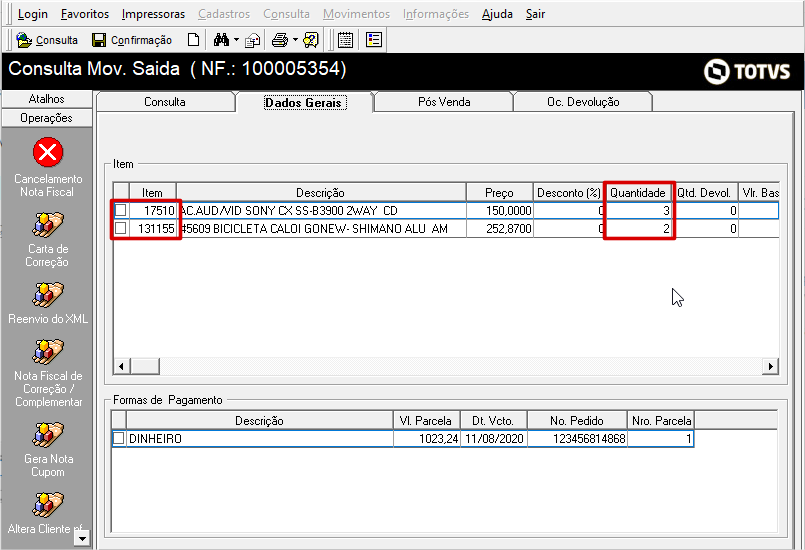The width and height of the screenshot is (805, 550).
Task: Click the left arrow of the item grid's horizontal scrollbar
Action: 122,366
